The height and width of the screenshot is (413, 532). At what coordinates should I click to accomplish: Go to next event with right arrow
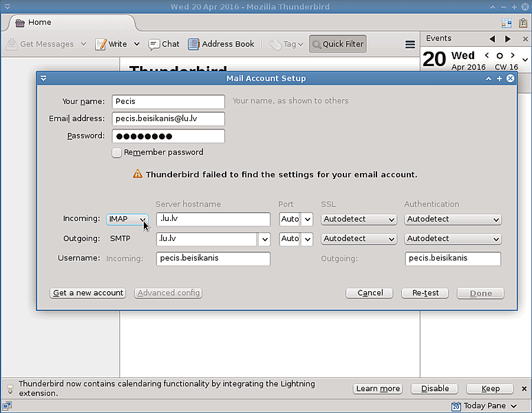click(508, 39)
